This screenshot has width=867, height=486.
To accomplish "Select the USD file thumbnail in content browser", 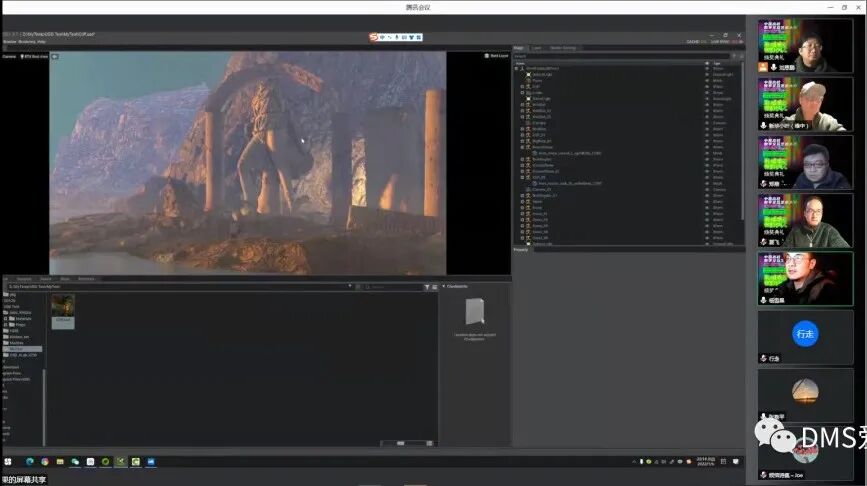I will (x=63, y=311).
